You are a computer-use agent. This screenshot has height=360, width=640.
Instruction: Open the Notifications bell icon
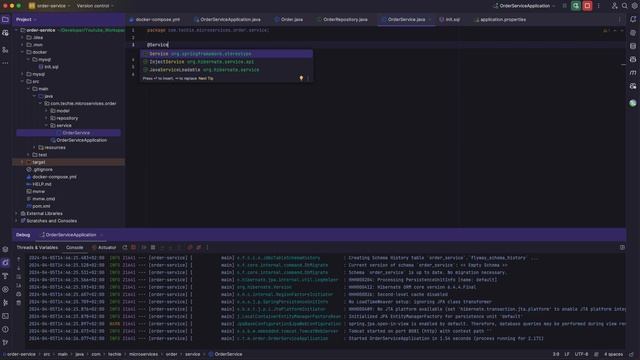633,19
